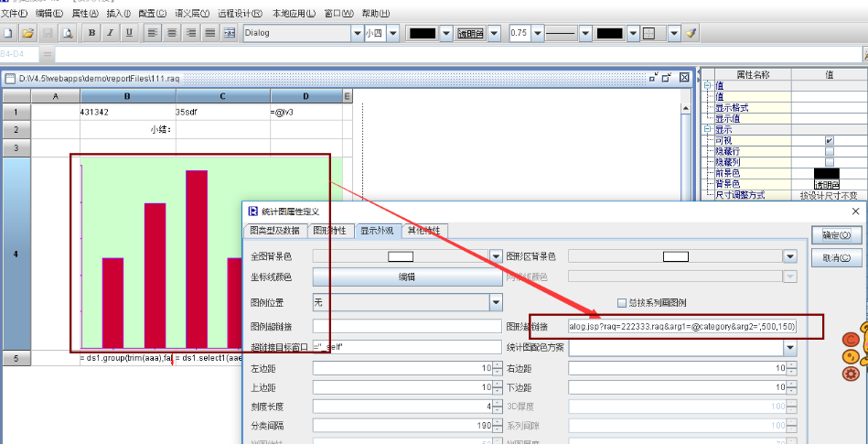Open the 0.75 line width dropdown
This screenshot has height=445, width=868.
click(x=538, y=33)
